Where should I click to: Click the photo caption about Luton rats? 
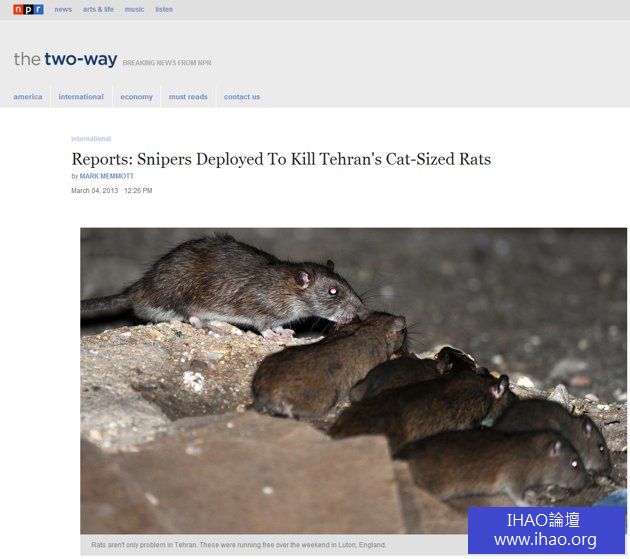click(238, 545)
